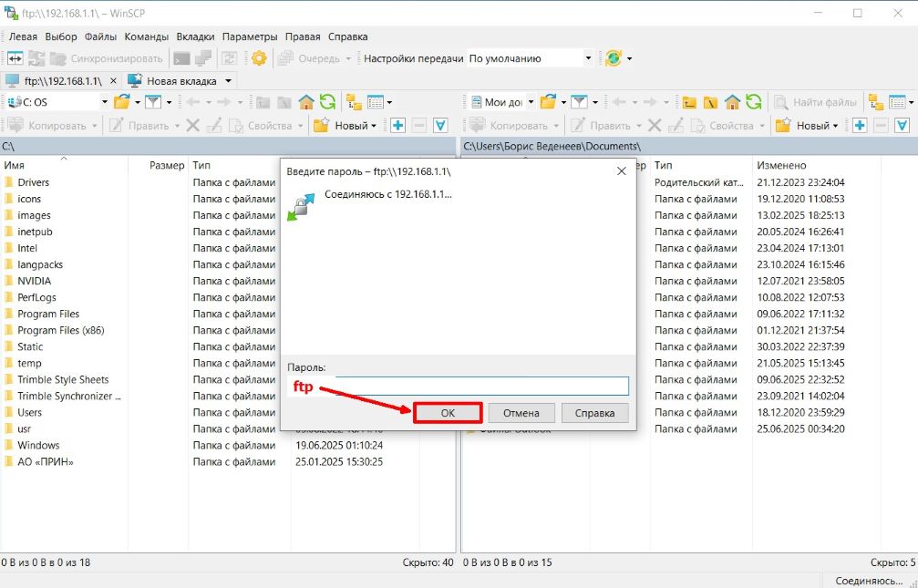918x588 pixels.
Task: Click the compare directories icon in main toolbar
Action: coord(17,58)
